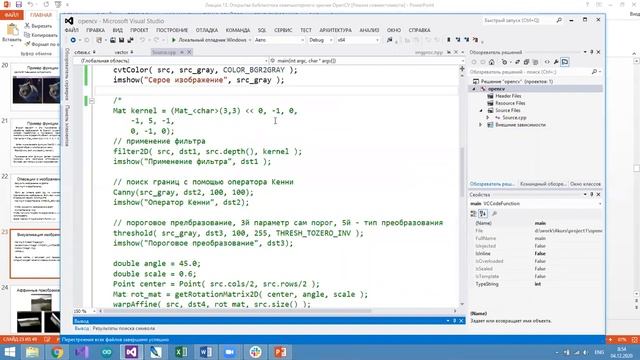The width and height of the screenshot is (640, 360).
Task: Open the ОТЛАДКА menu
Action: [x=207, y=30]
